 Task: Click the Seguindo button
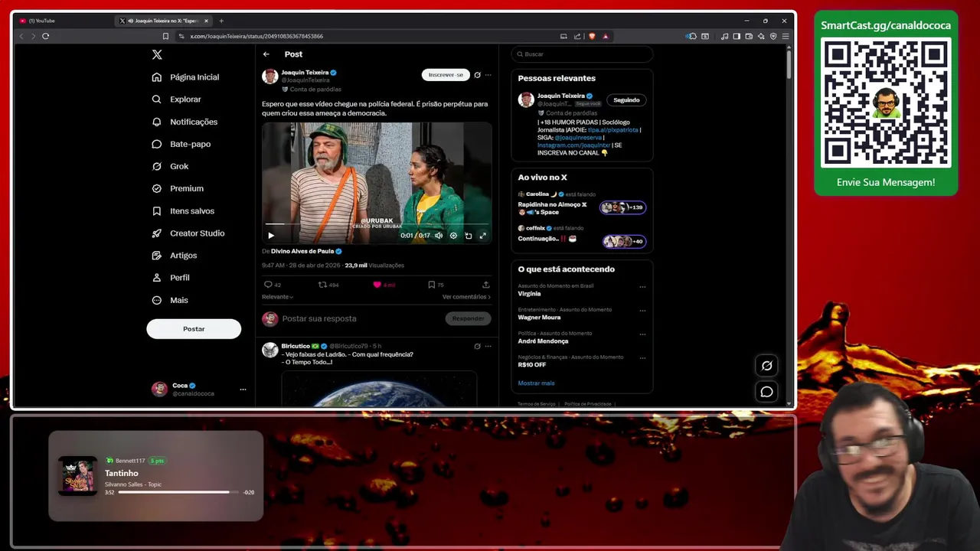626,100
